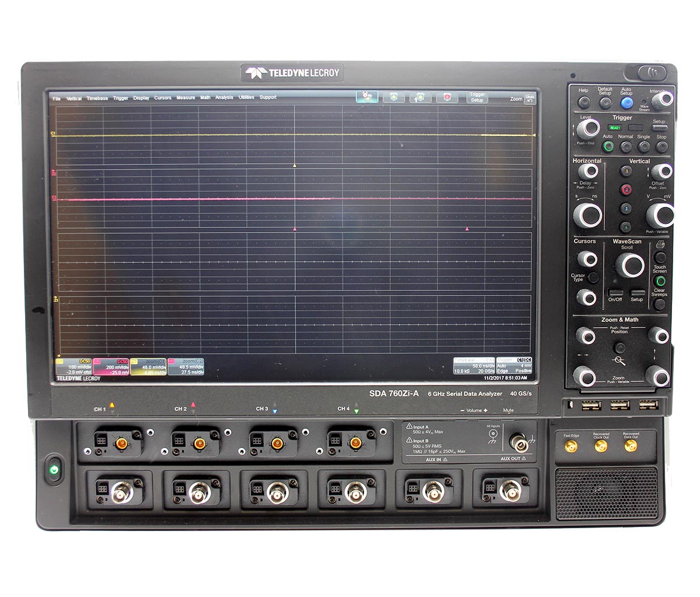The width and height of the screenshot is (700, 597).
Task: Select the Single trigger mode button
Action: pyautogui.click(x=644, y=146)
